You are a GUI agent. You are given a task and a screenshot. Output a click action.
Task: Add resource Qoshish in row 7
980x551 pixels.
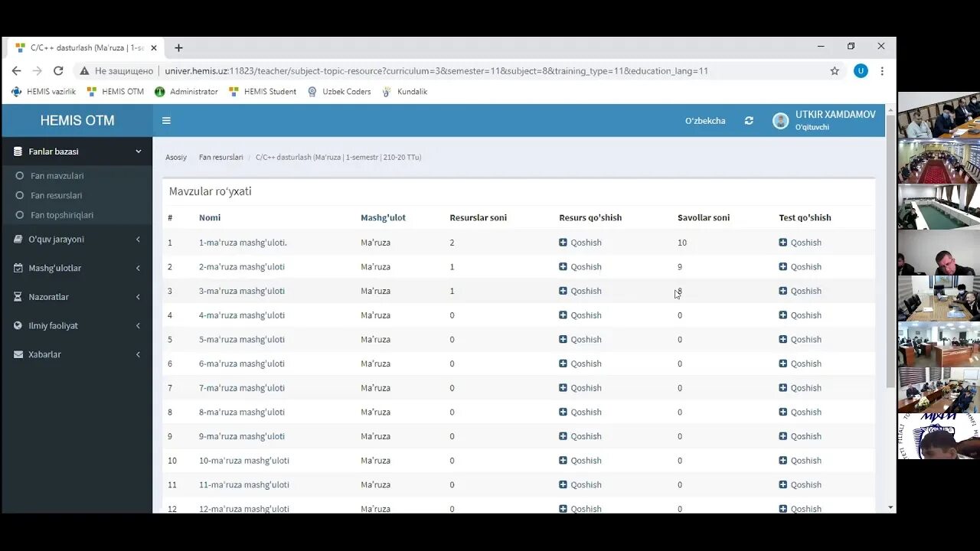[x=580, y=388]
